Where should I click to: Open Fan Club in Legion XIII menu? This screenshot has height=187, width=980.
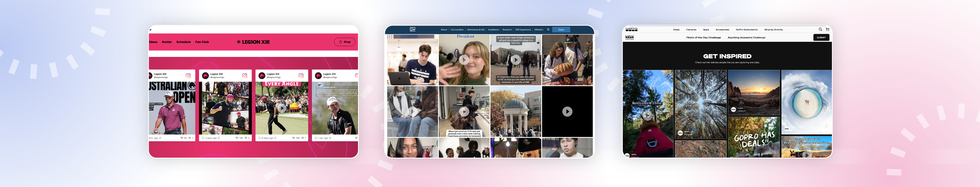click(x=202, y=42)
